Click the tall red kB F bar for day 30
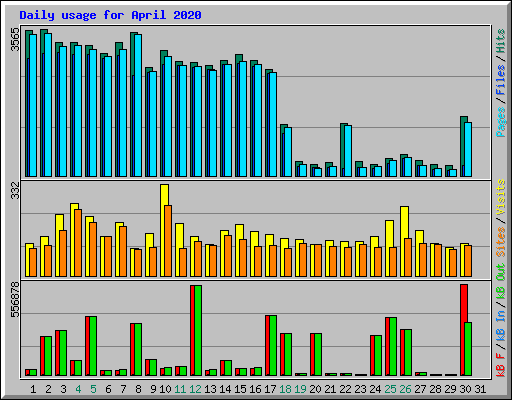This screenshot has width=512, height=400. 463,330
